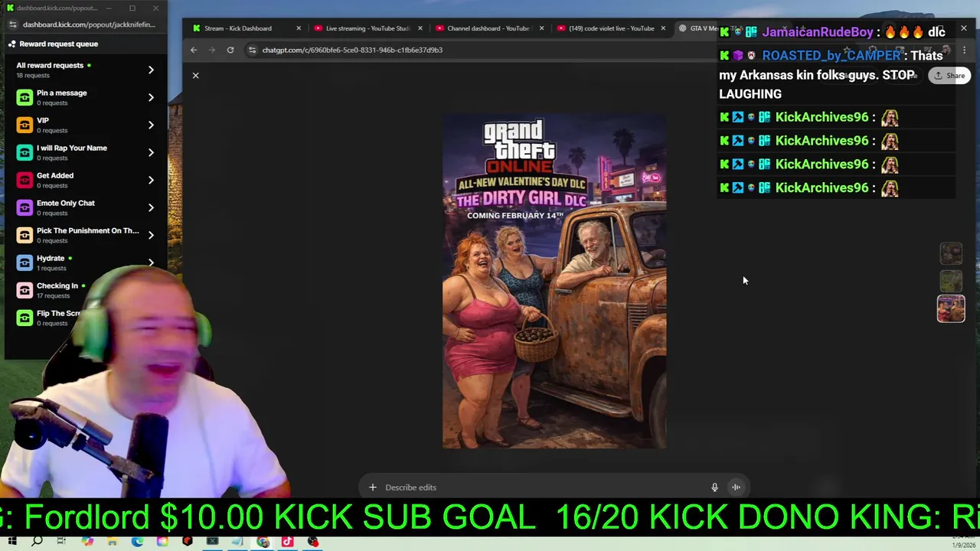Expand the Emote Only Chat chevron
The image size is (980, 551).
151,207
